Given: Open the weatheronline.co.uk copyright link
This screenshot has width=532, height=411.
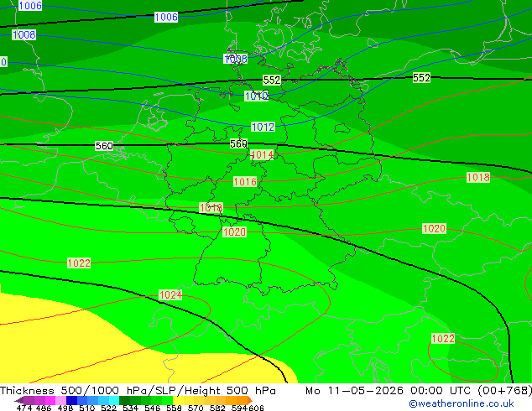Looking at the screenshot, I should pyautogui.click(x=462, y=403).
